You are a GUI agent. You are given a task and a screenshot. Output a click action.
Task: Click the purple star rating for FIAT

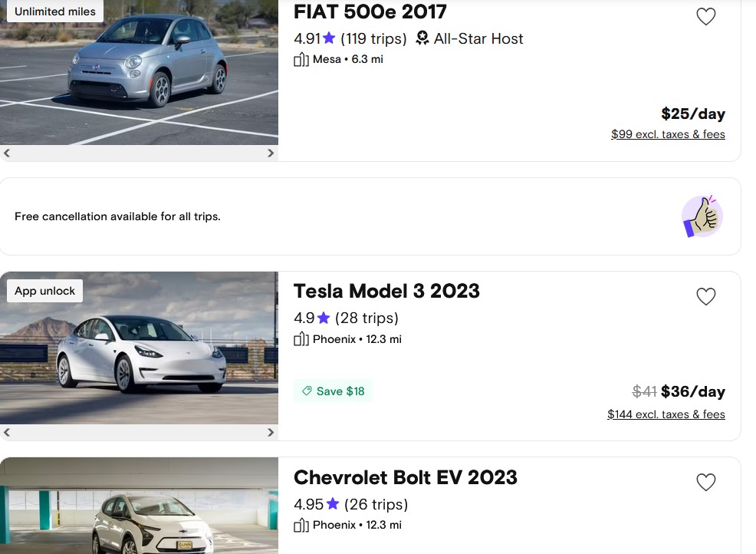(329, 38)
